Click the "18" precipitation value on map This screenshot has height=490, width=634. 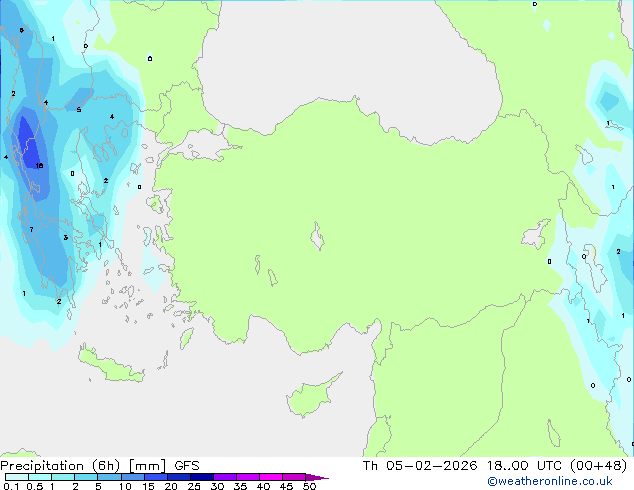tap(39, 165)
